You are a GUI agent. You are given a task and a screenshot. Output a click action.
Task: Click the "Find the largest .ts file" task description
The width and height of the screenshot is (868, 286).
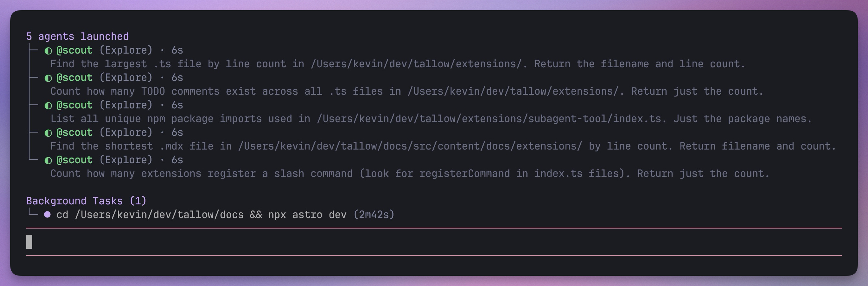coord(398,64)
